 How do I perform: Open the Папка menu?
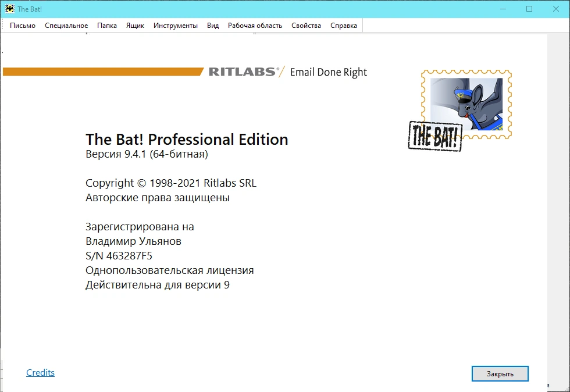[107, 26]
